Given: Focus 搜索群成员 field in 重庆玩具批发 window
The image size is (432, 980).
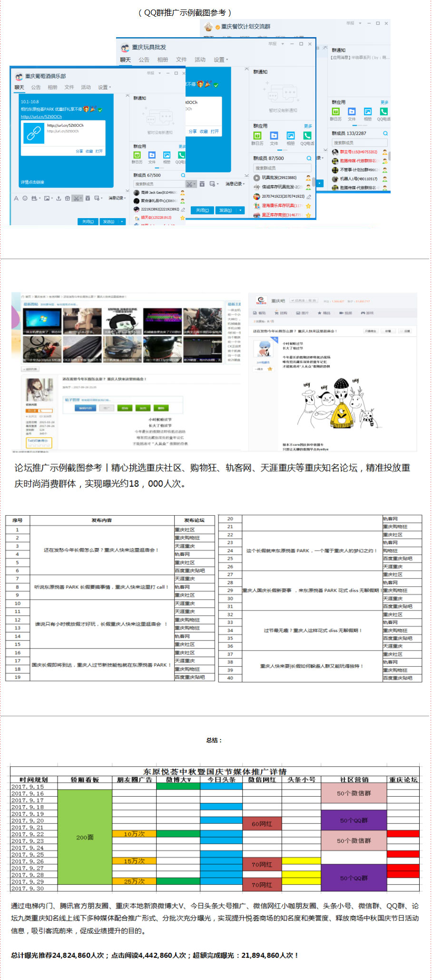Looking at the screenshot, I should [x=282, y=168].
